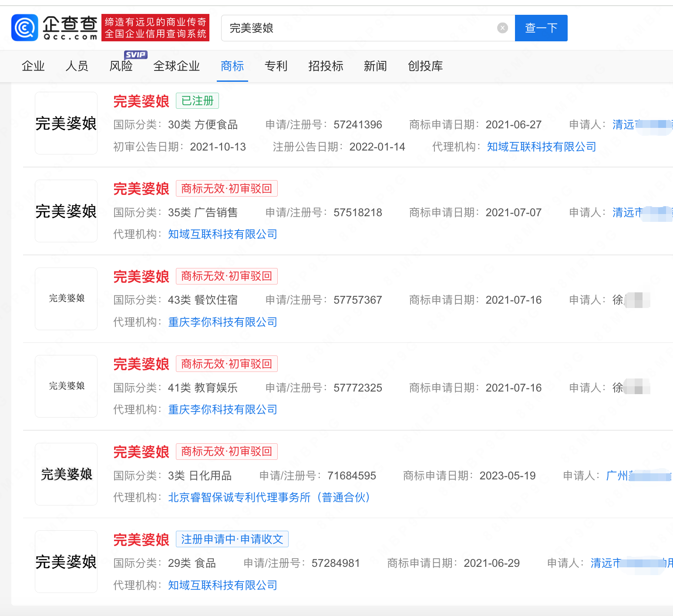Click the class text 43类 餐饮住宿
The height and width of the screenshot is (616, 673).
[203, 300]
